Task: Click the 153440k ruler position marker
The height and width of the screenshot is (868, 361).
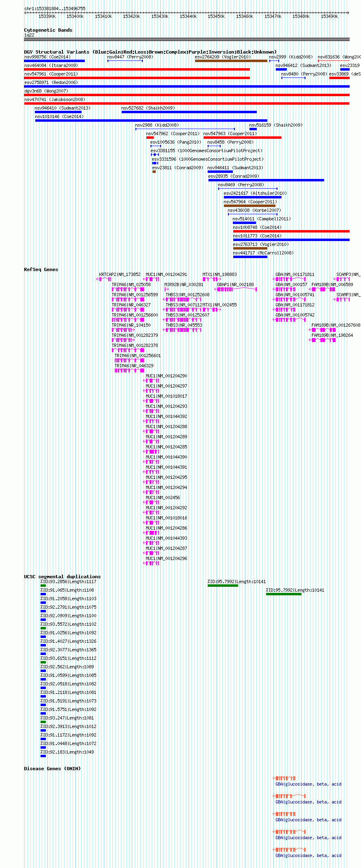Action: click(188, 16)
